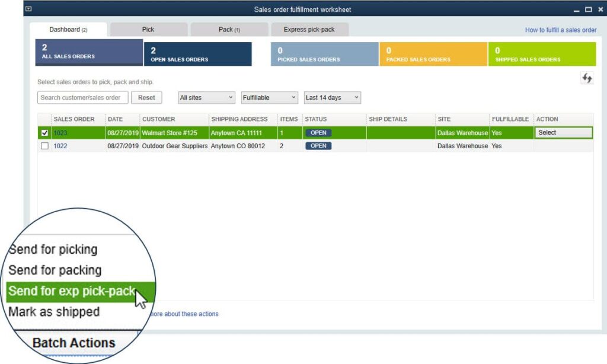Expand the All sites dropdown
The image size is (607, 364).
[x=206, y=98]
